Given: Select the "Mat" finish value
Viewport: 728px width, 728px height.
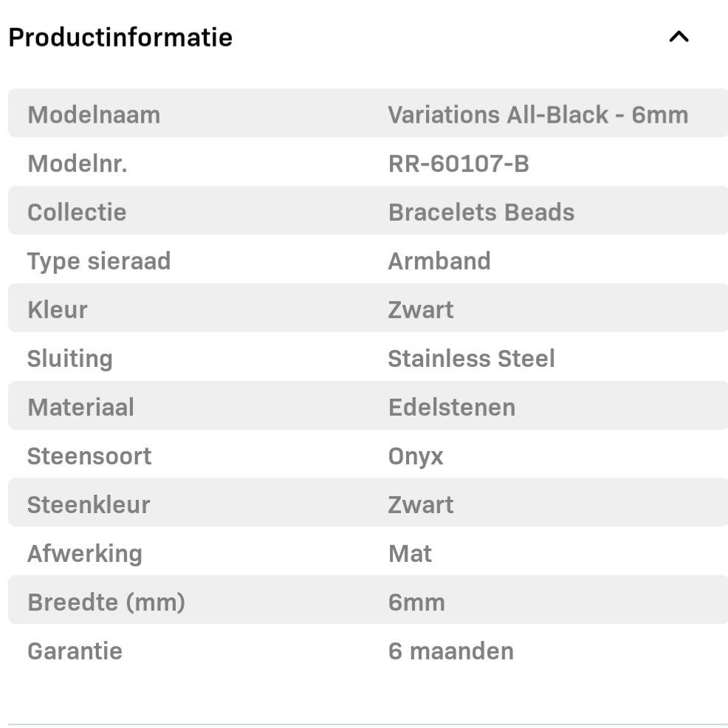Looking at the screenshot, I should 410,553.
